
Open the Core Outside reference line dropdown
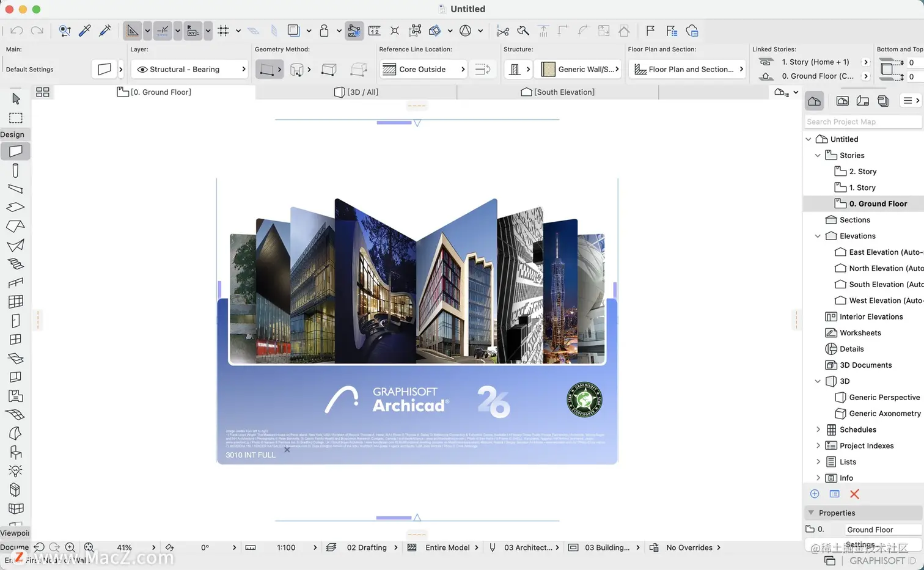point(423,69)
